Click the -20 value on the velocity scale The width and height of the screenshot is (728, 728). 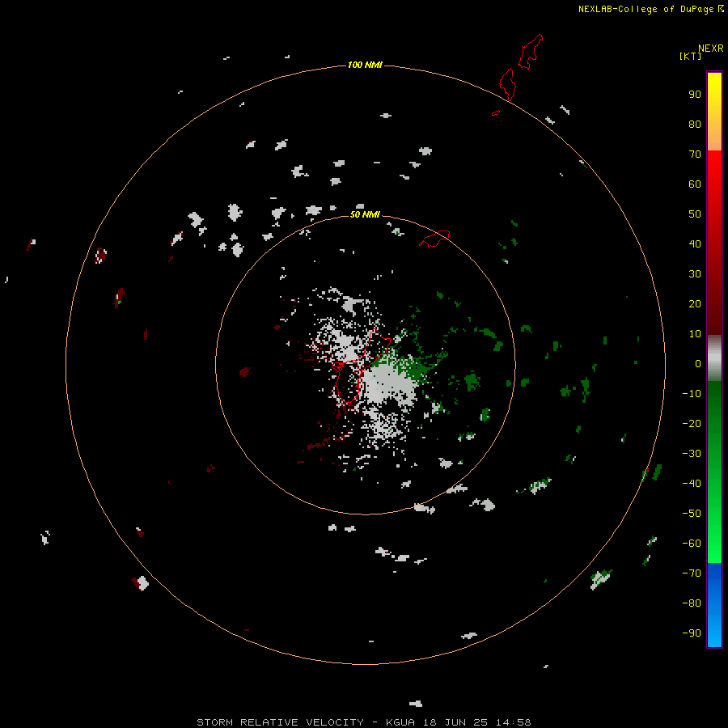pos(692,424)
